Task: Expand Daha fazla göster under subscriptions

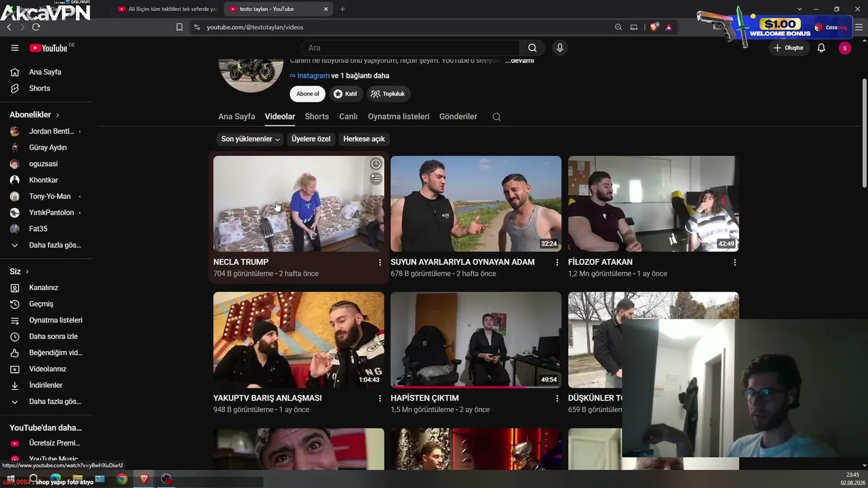Action: tap(47, 245)
